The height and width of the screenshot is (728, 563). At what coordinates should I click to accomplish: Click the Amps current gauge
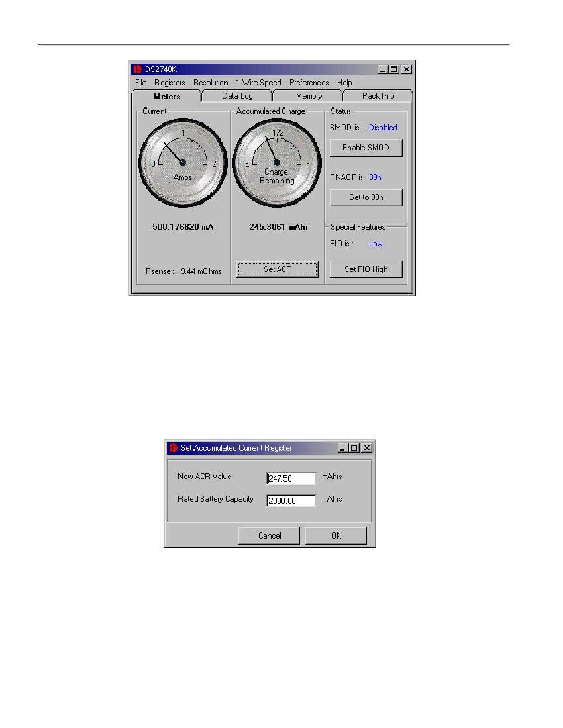coord(183,163)
